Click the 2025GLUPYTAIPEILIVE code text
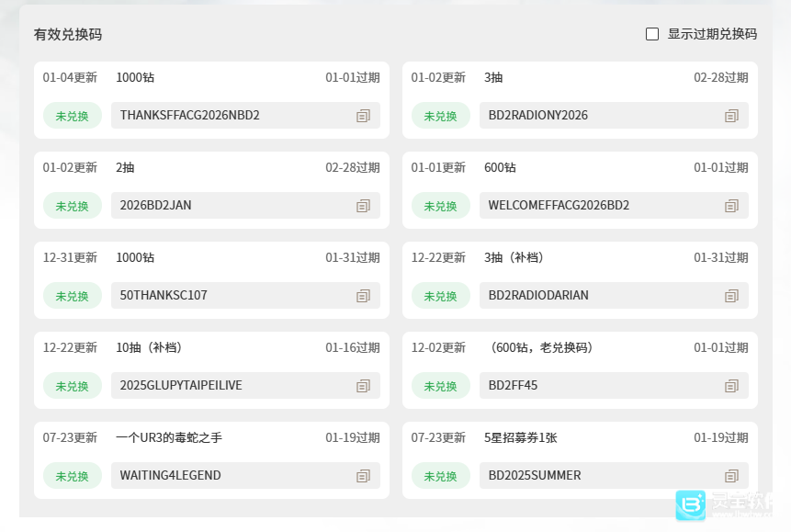The image size is (791, 532). [x=181, y=386]
